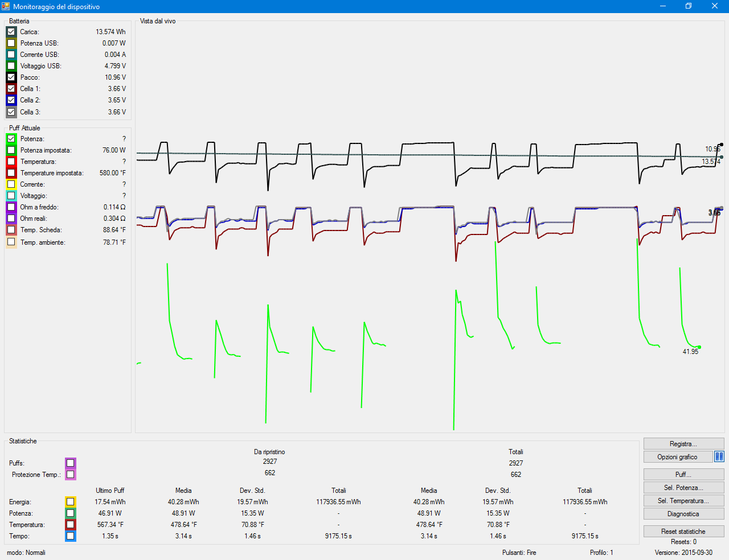Check the Ohm a freddo box
The width and height of the screenshot is (729, 560).
pos(11,207)
